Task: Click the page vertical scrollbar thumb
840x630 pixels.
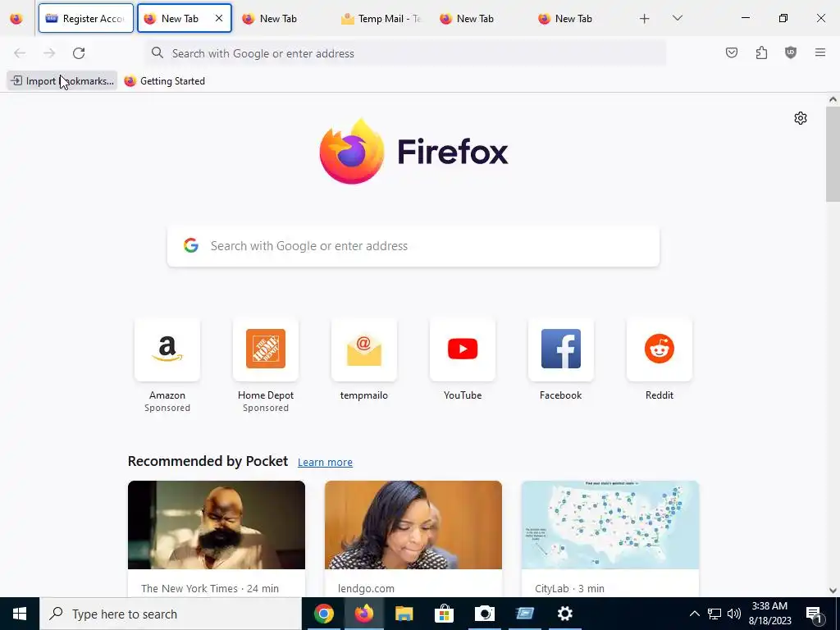Action: (833, 154)
